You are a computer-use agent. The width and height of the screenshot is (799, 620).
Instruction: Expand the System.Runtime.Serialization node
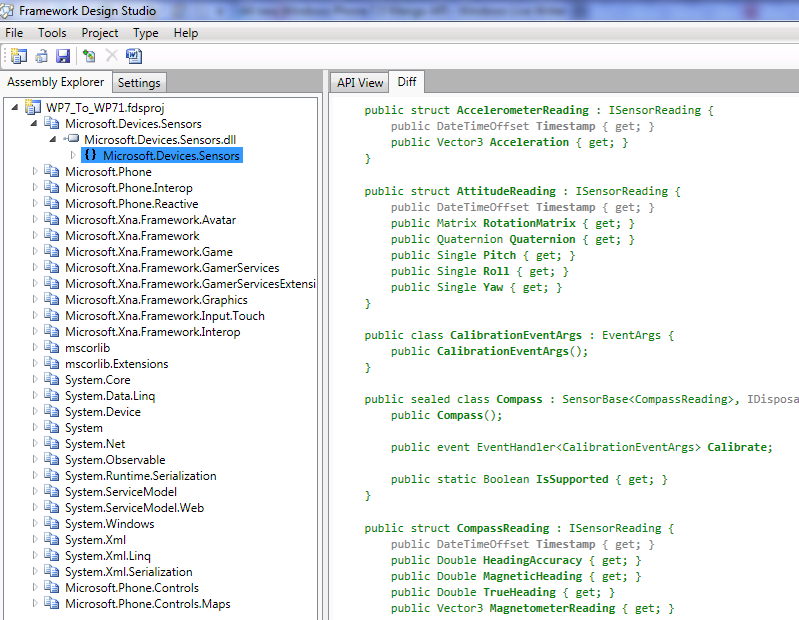(x=35, y=475)
